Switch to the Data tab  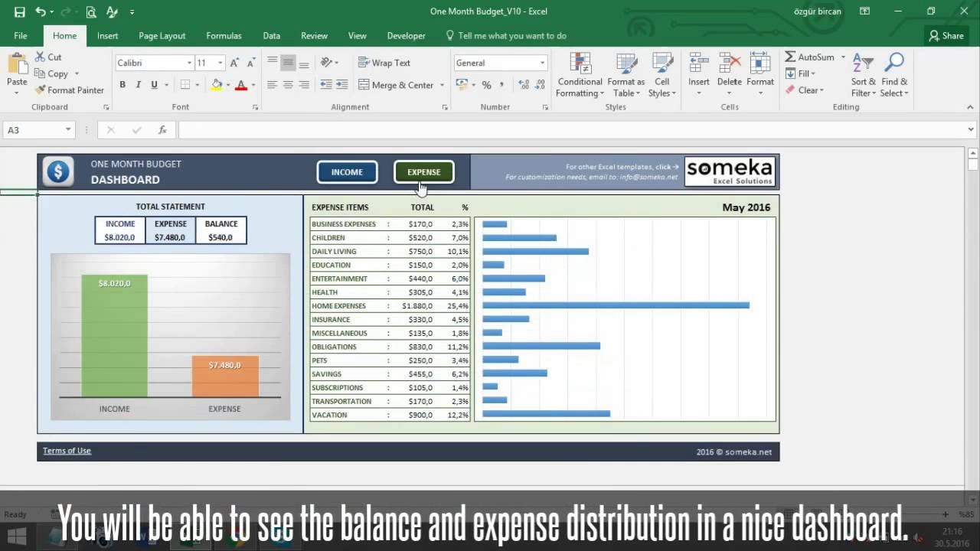click(x=271, y=36)
